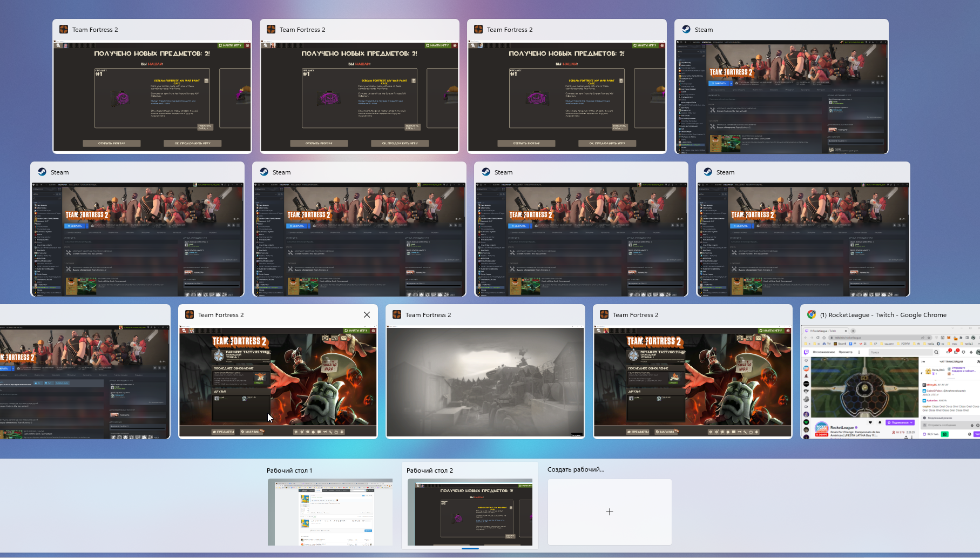This screenshot has width=980, height=558.
Task: Open the middle Team Fortress 2 new-items window in the top row
Action: click(x=360, y=97)
